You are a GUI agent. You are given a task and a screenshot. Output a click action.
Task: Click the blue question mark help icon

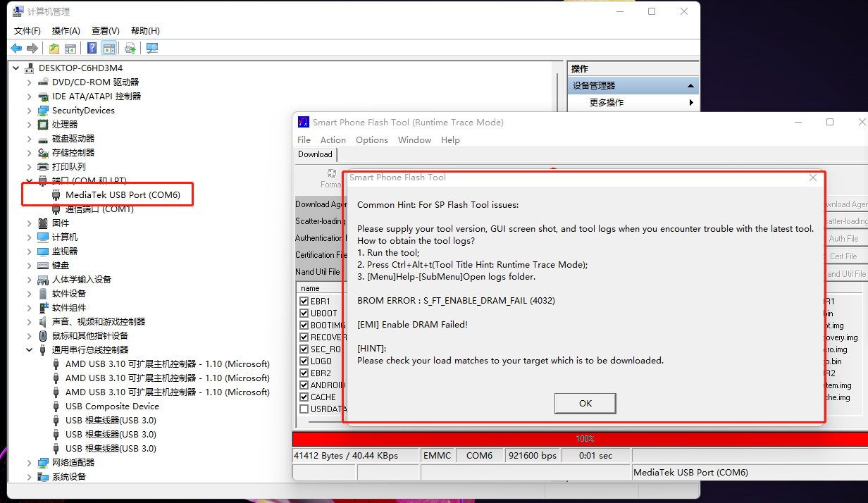(92, 48)
